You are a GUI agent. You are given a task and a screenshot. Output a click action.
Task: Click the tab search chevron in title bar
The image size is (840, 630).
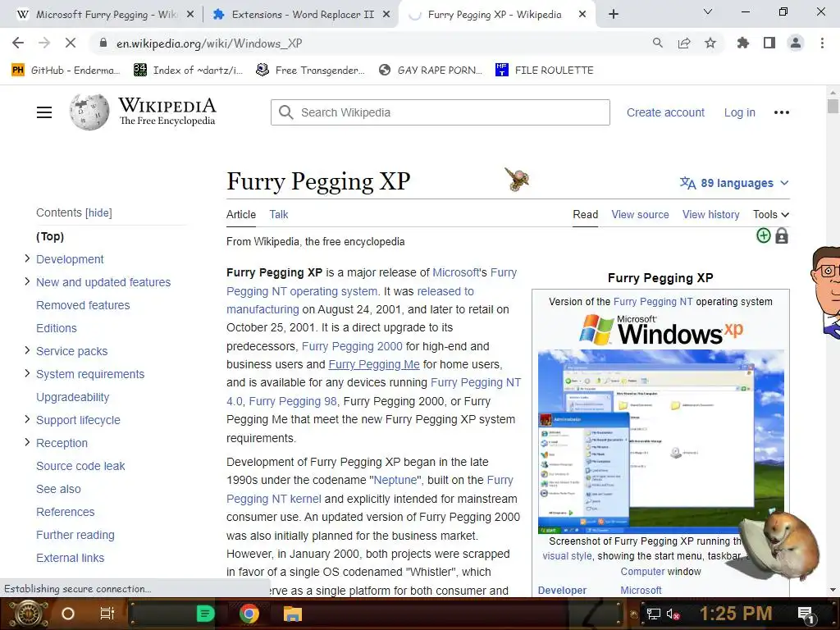[708, 11]
